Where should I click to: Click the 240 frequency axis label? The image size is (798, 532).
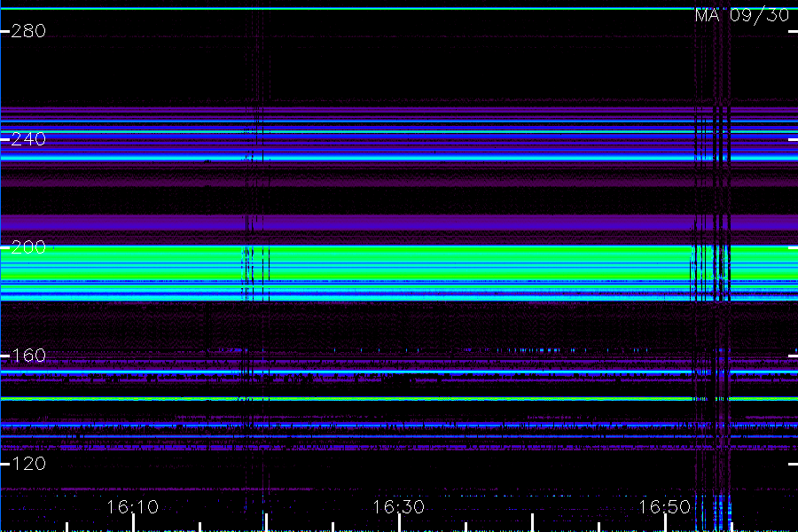point(28,139)
